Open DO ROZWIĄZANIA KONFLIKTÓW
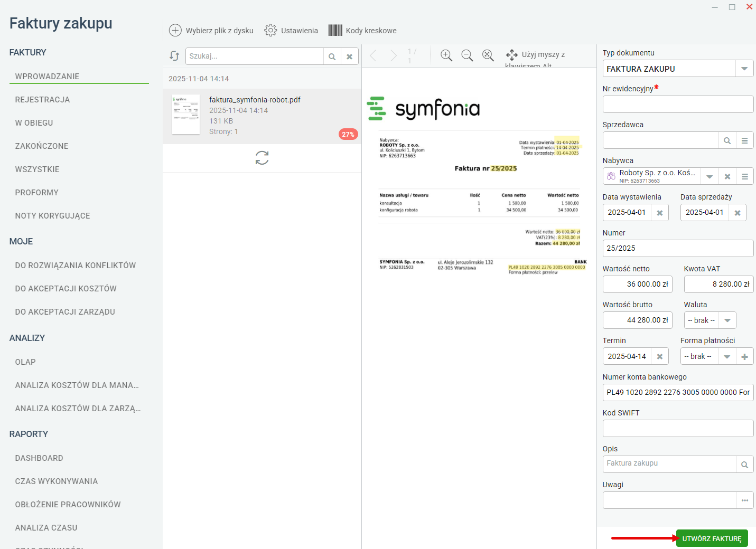This screenshot has width=756, height=549. click(x=76, y=266)
